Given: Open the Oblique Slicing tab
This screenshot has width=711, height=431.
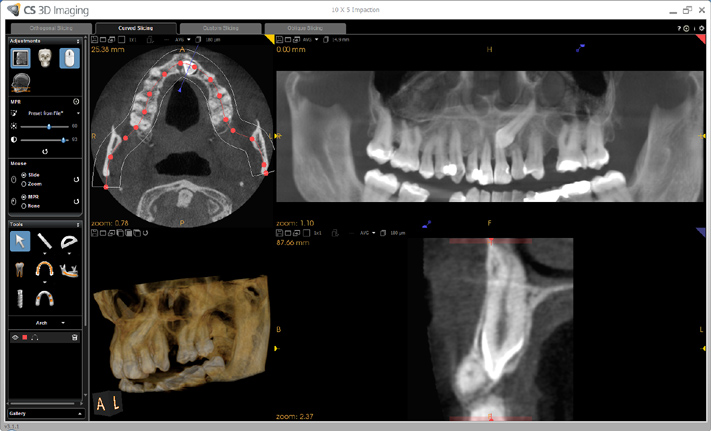Looking at the screenshot, I should [305, 28].
